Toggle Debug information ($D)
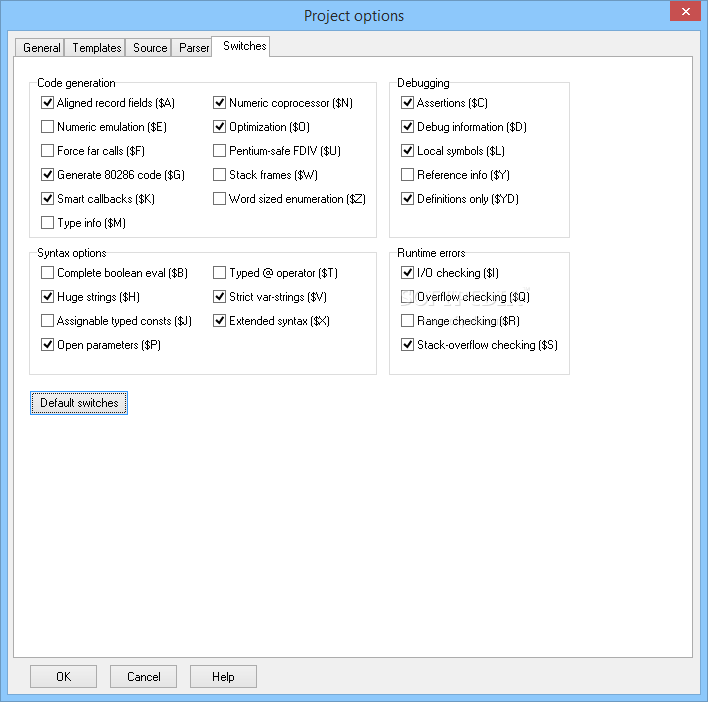 [407, 127]
